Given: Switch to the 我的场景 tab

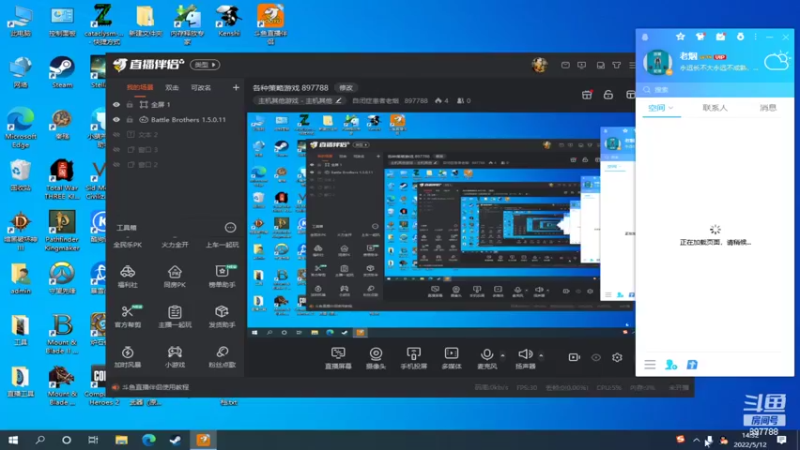Looking at the screenshot, I should coord(140,88).
